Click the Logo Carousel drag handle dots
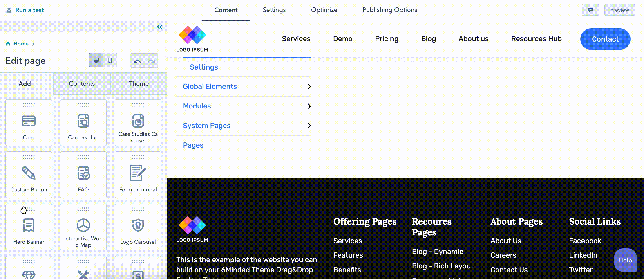 point(138,209)
